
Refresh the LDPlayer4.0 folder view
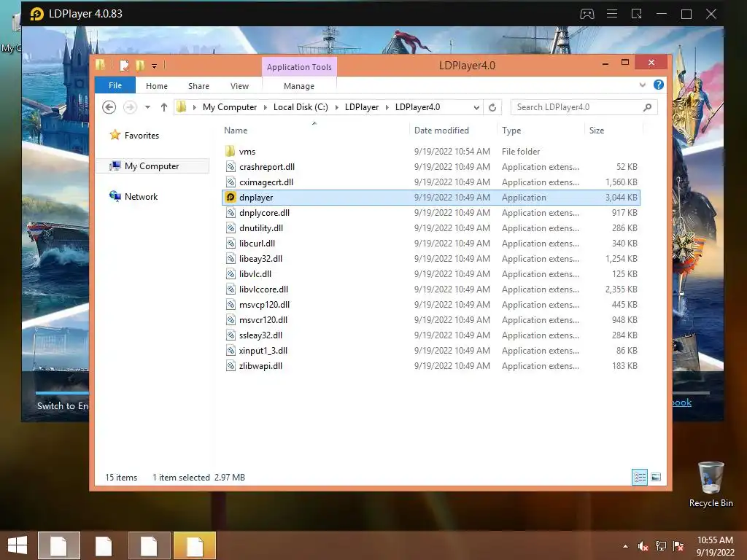pos(492,107)
